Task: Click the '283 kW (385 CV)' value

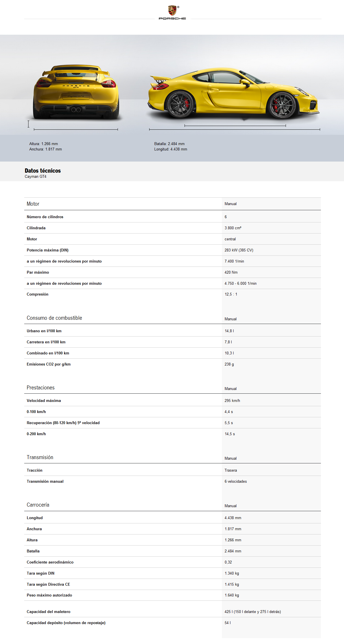Action: click(239, 250)
